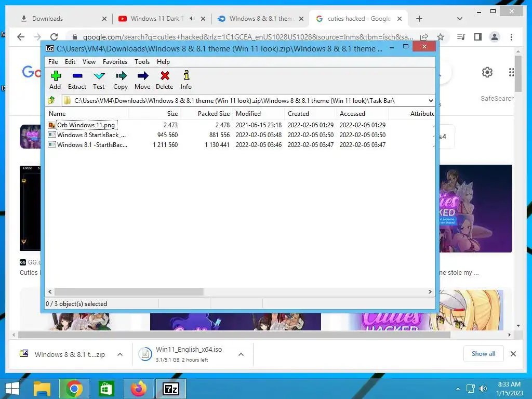
Task: Sort by Created column header
Action: (x=310, y=114)
